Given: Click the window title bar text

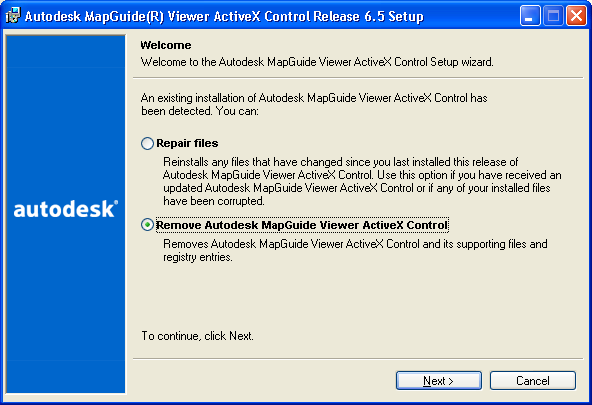Looking at the screenshot, I should point(224,16).
